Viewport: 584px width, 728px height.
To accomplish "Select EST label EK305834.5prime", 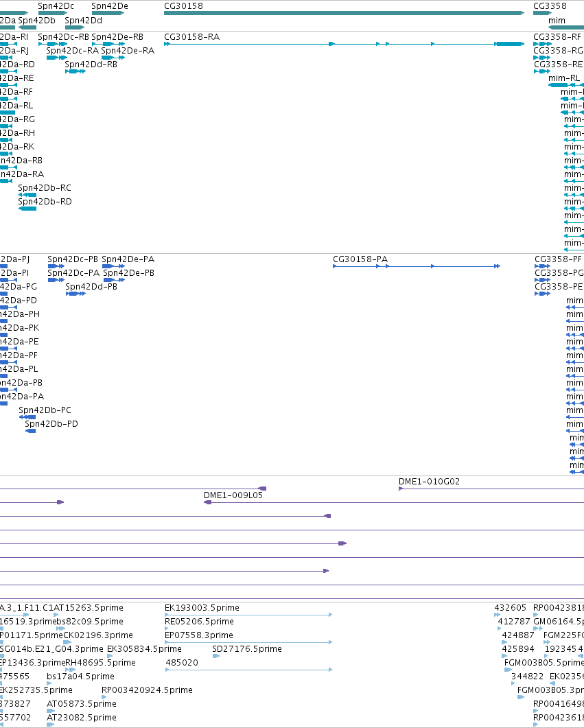I will tap(144, 649).
